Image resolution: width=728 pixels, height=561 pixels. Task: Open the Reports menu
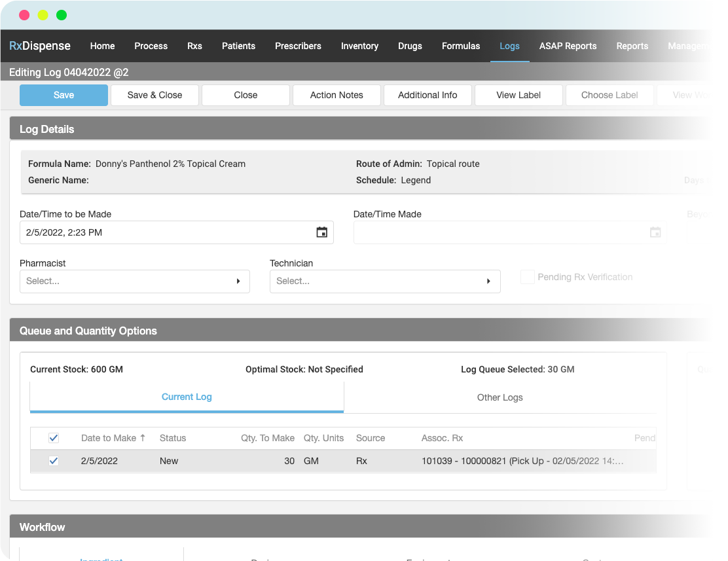pos(632,46)
